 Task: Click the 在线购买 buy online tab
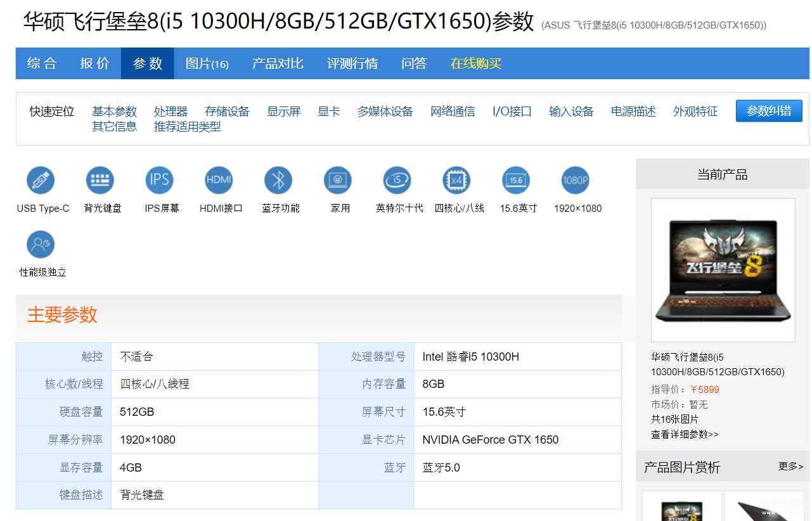[476, 63]
